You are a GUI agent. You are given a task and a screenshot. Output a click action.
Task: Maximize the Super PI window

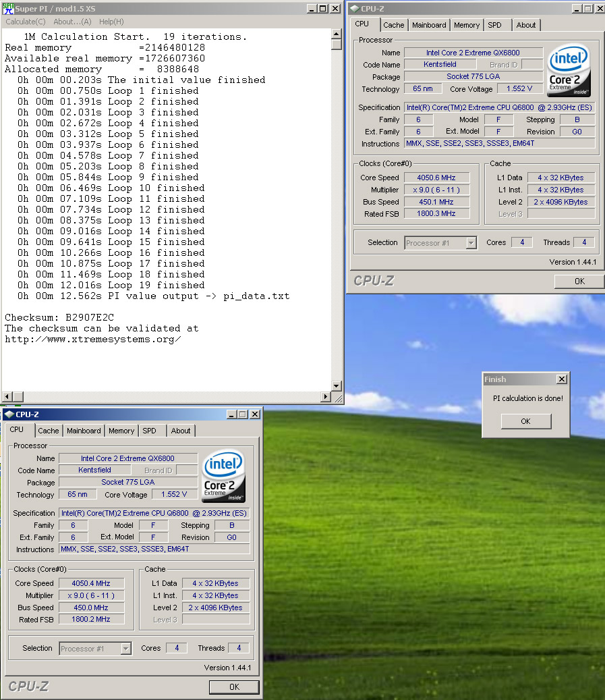click(x=322, y=9)
